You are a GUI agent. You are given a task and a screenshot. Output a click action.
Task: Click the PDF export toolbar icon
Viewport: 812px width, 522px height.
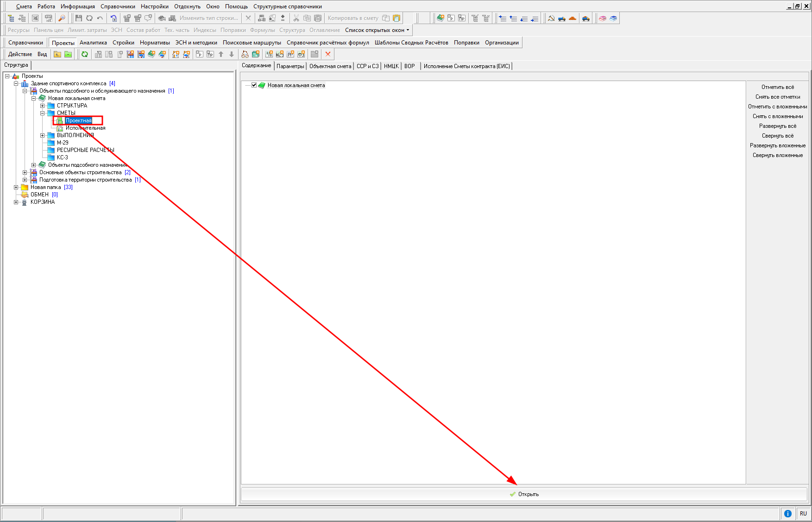coord(48,18)
